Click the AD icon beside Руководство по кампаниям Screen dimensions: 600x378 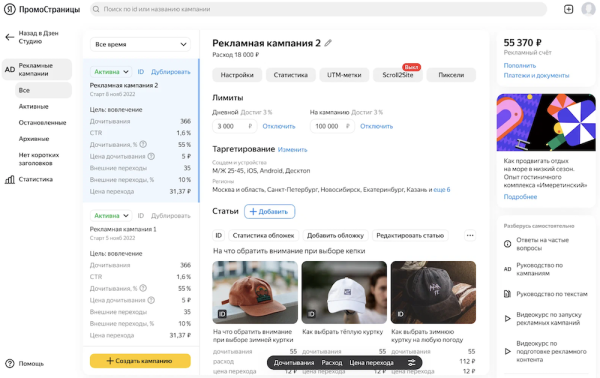coord(507,269)
